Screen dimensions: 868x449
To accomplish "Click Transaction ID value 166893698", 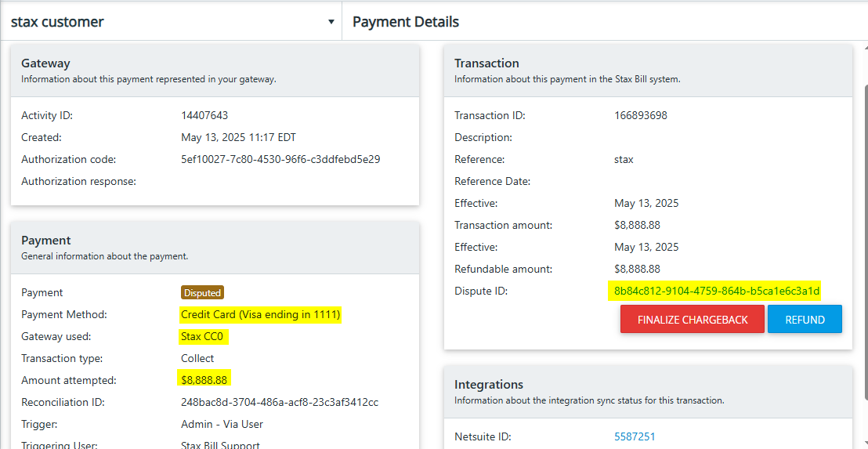I will (641, 116).
